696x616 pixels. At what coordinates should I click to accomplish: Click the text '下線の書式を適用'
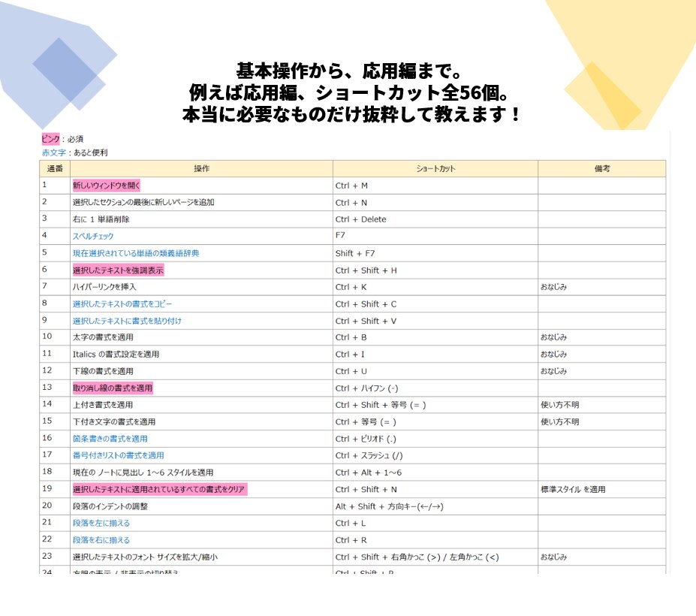pyautogui.click(x=103, y=371)
